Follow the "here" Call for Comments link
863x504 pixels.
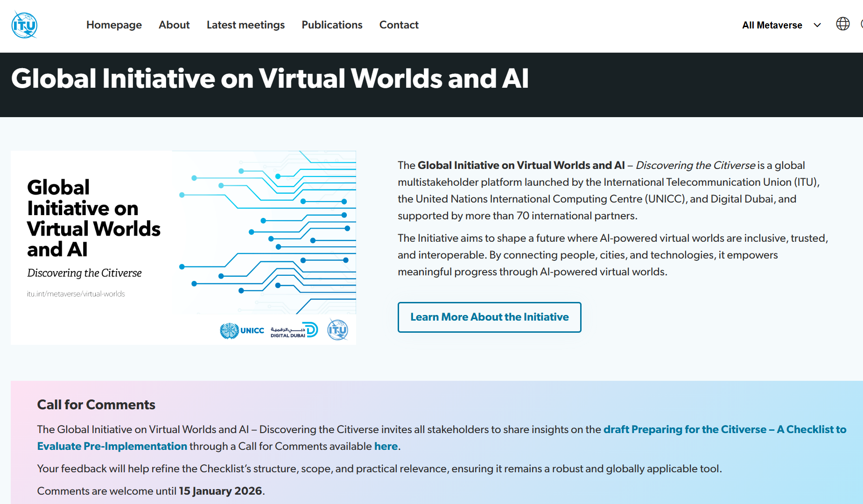click(x=386, y=446)
